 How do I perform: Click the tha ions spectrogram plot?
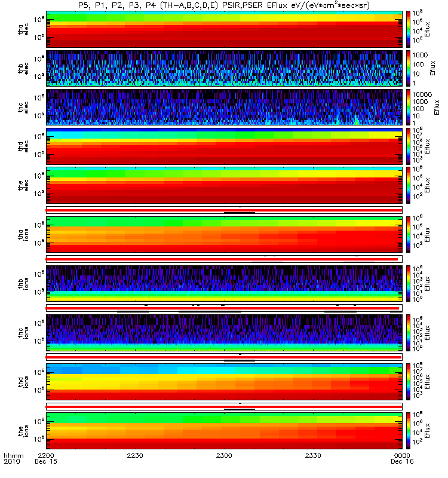click(225, 234)
